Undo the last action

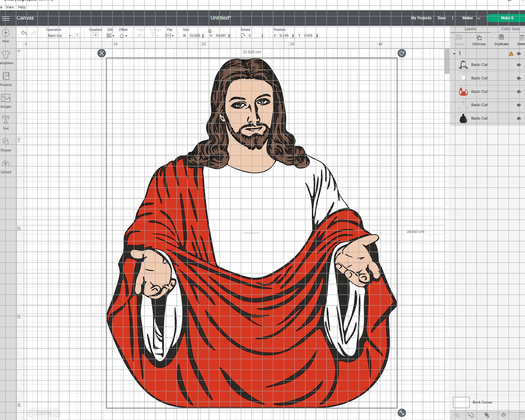24,33
